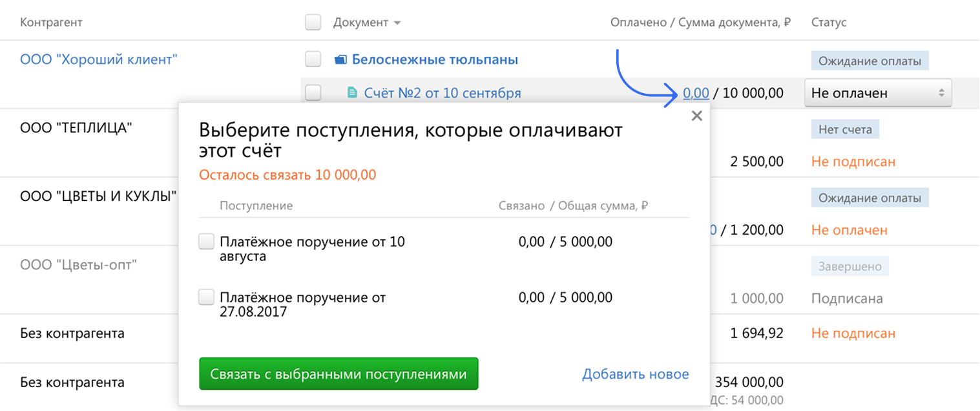Click the Завершено status badge
Screen dimensions: 980x411
pos(850,266)
